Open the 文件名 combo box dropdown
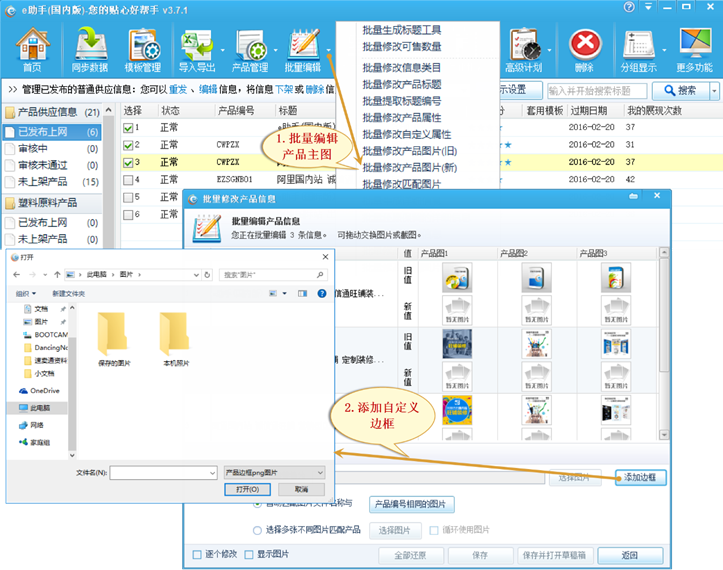 tap(212, 472)
